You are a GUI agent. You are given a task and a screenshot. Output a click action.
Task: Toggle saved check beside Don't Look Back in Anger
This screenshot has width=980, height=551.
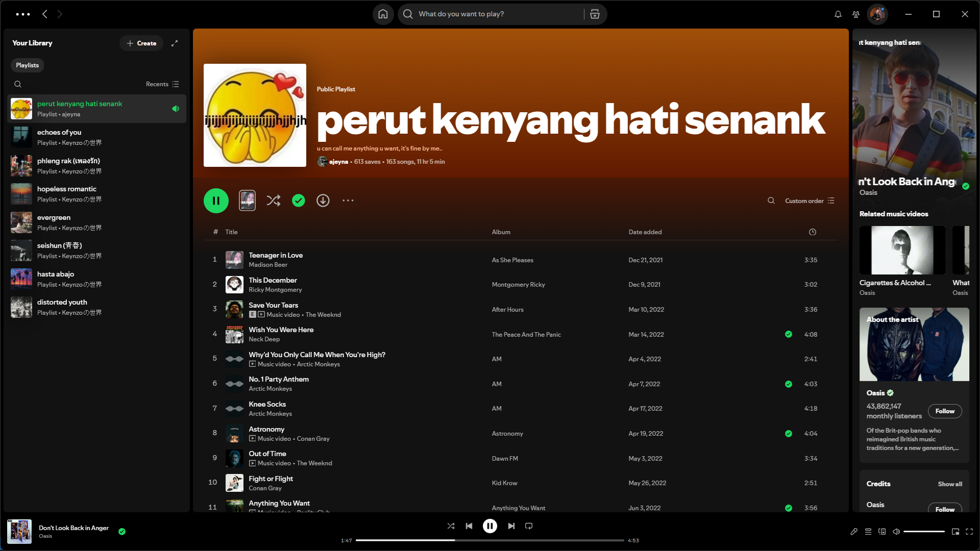click(x=122, y=532)
